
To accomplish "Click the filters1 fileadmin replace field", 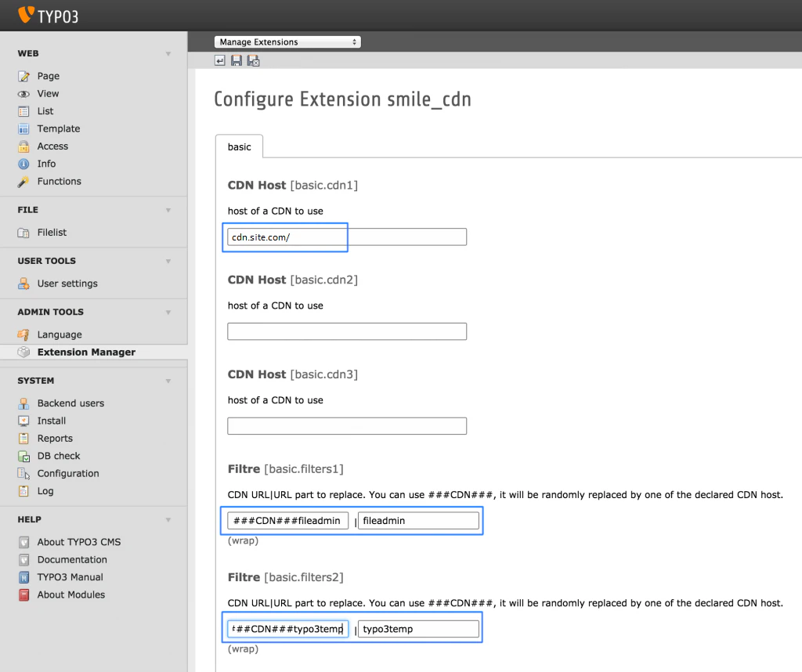I will (x=418, y=521).
